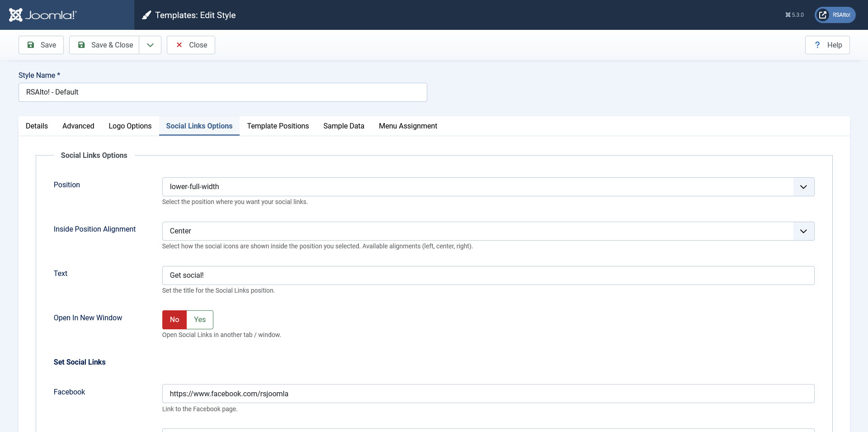Click the Joomla version 5.3.0 indicator

[x=794, y=15]
